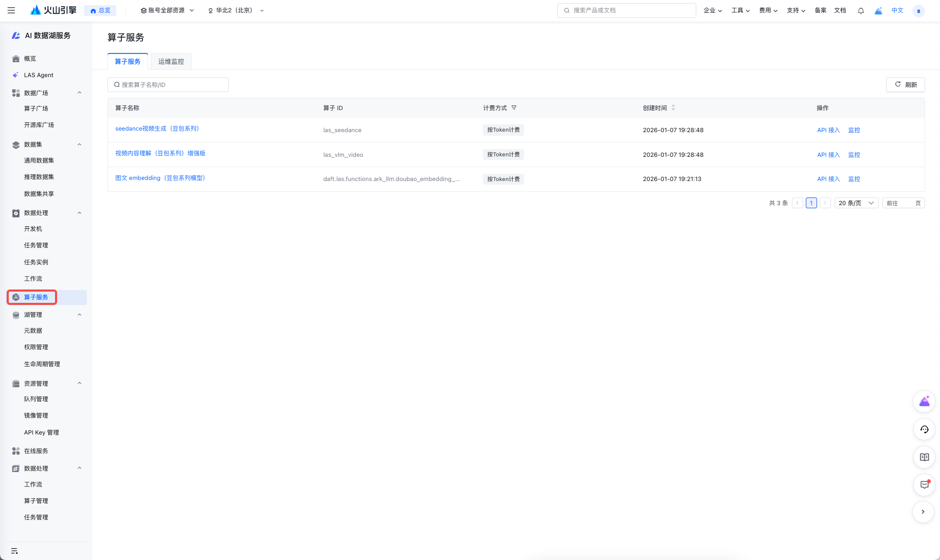Image resolution: width=940 pixels, height=560 pixels.
Task: Open the hamburger menu at top left
Action: coord(11,10)
